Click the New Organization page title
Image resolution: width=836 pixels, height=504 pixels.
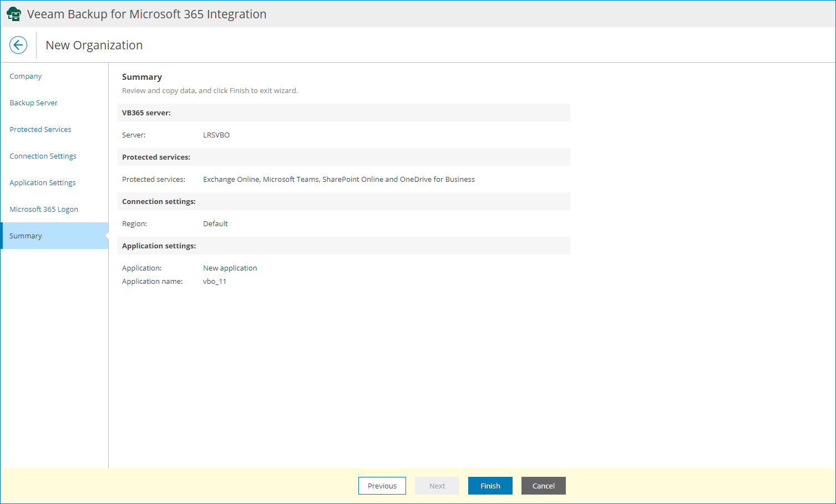tap(94, 45)
